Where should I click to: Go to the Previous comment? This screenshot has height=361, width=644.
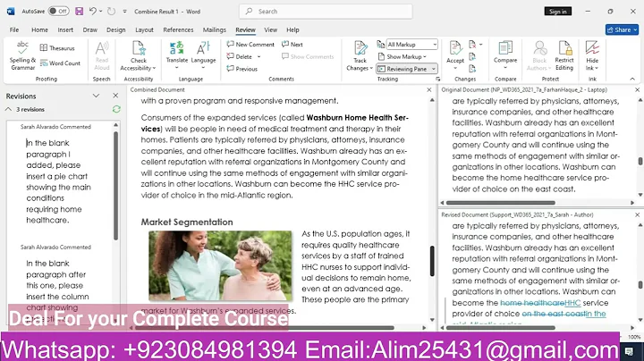click(x=241, y=69)
